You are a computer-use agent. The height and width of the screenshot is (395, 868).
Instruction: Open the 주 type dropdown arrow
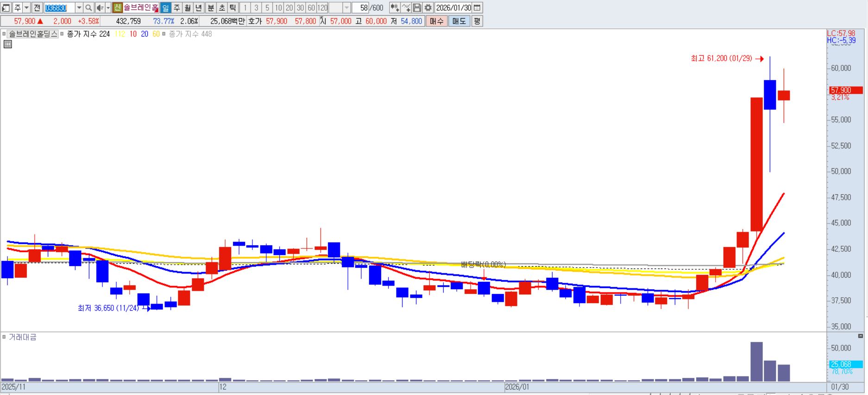(26, 8)
